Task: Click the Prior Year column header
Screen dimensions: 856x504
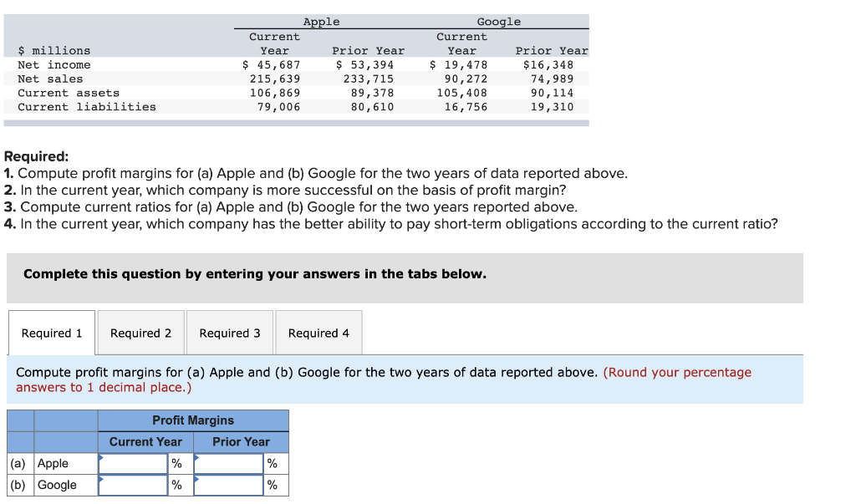Action: 241,441
